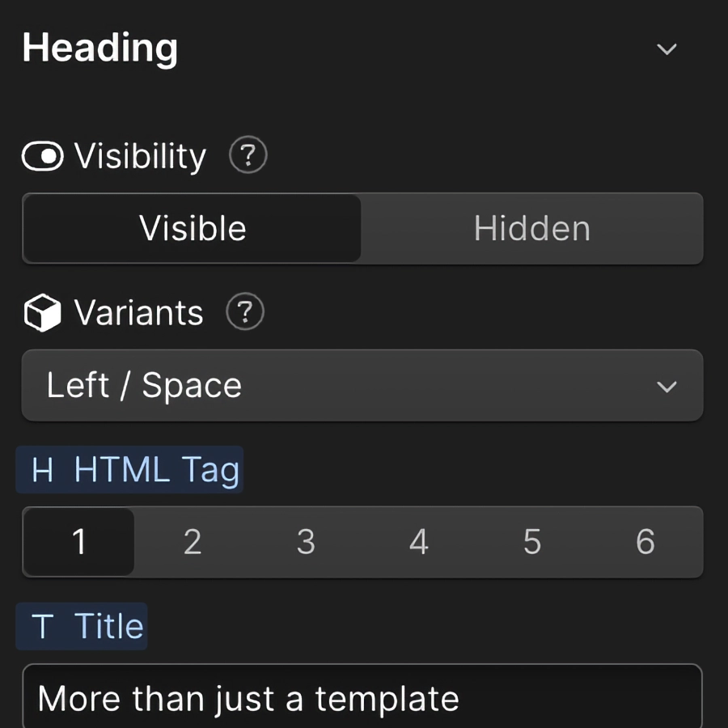Toggle the Visibility switch icon
The height and width of the screenshot is (728, 728).
click(x=42, y=156)
